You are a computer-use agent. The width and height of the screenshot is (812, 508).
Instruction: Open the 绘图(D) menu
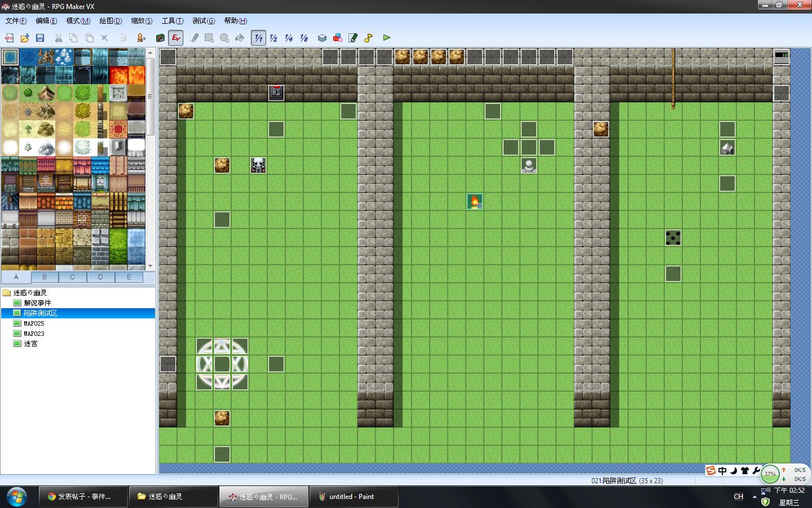pos(111,21)
